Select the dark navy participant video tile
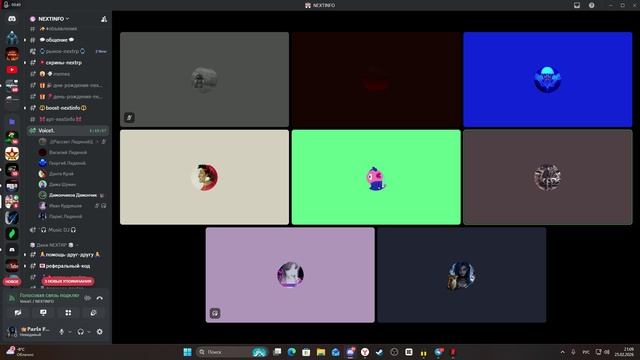 click(x=462, y=275)
